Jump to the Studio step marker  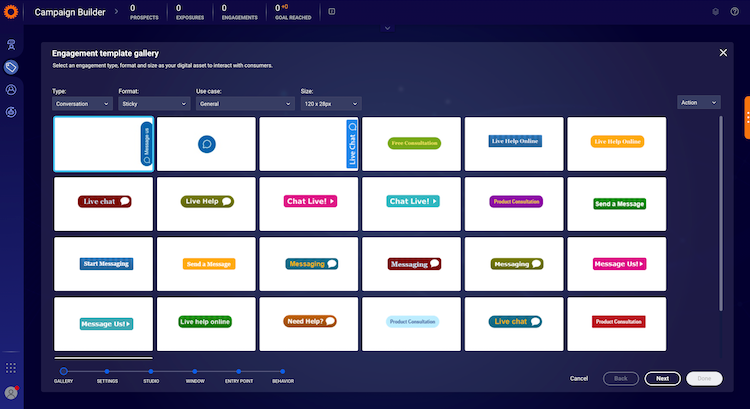(151, 371)
